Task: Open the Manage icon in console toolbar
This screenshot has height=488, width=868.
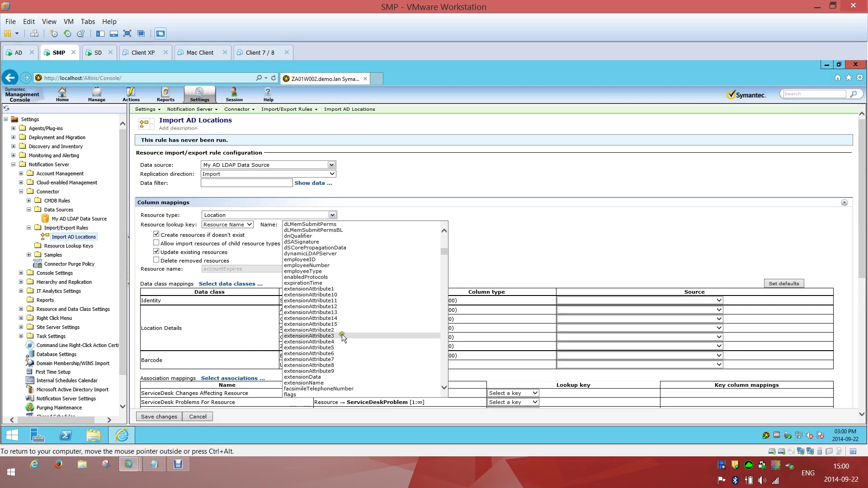Action: click(96, 94)
